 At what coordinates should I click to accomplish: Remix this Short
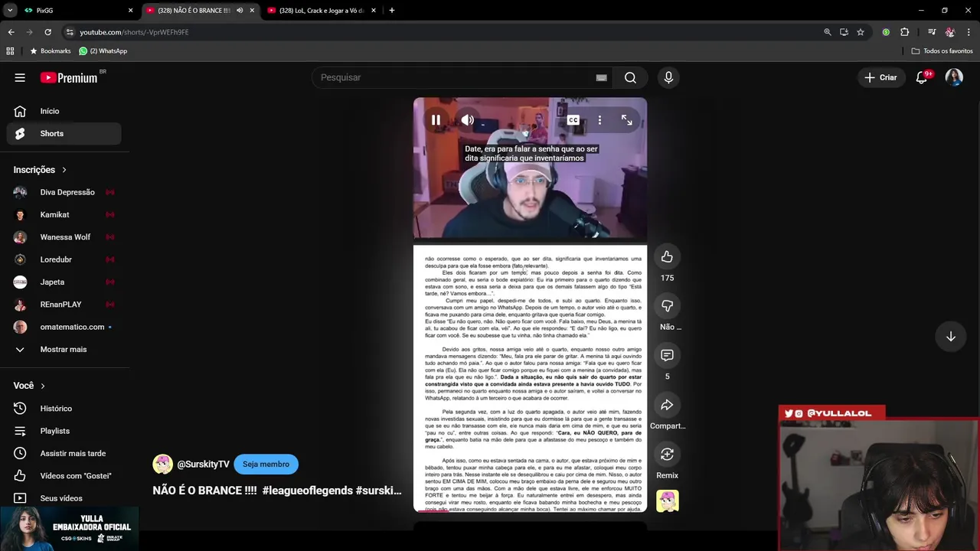pyautogui.click(x=667, y=455)
